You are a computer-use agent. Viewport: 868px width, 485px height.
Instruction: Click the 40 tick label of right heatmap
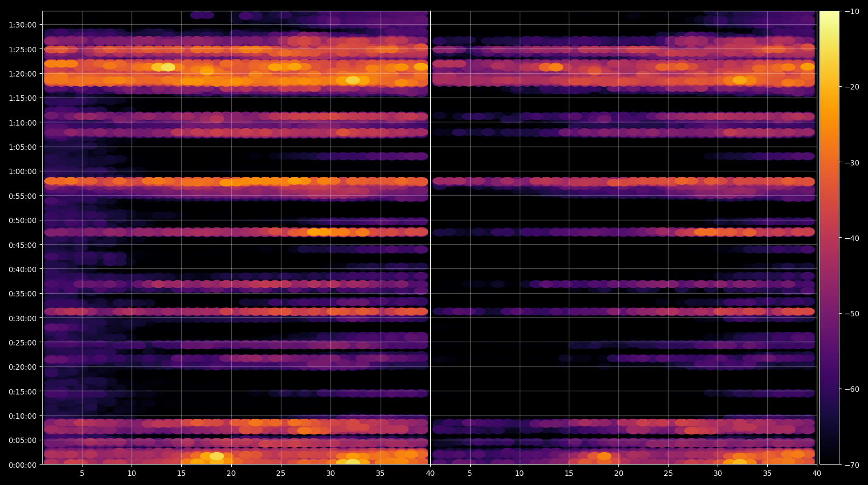point(817,474)
